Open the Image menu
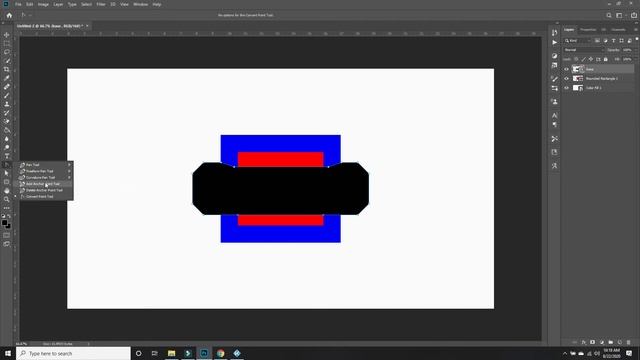 click(43, 4)
